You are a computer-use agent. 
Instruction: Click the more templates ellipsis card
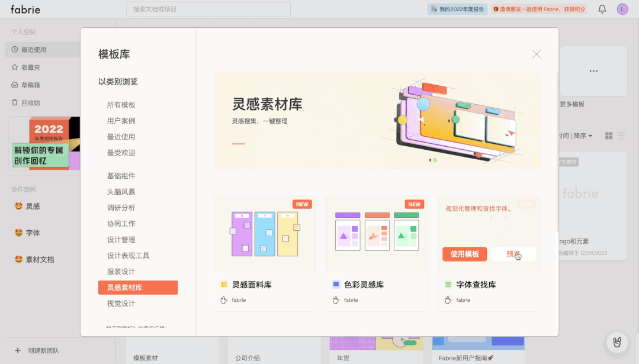593,71
